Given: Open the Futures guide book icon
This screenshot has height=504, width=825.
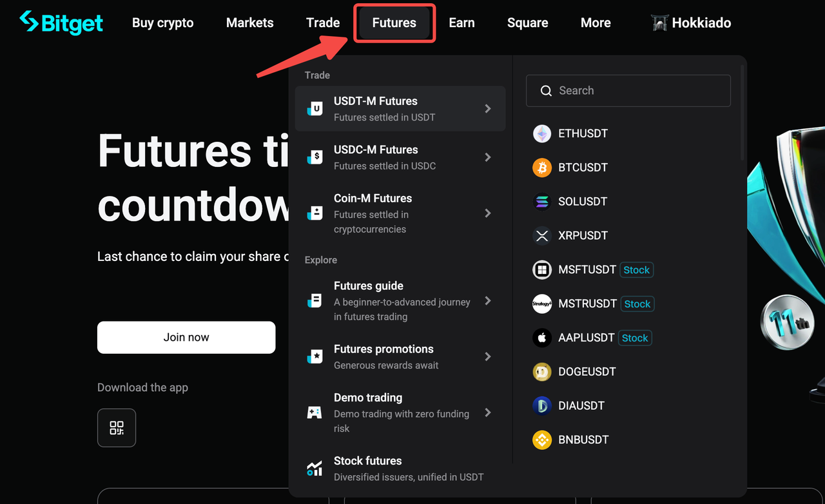Looking at the screenshot, I should 314,300.
